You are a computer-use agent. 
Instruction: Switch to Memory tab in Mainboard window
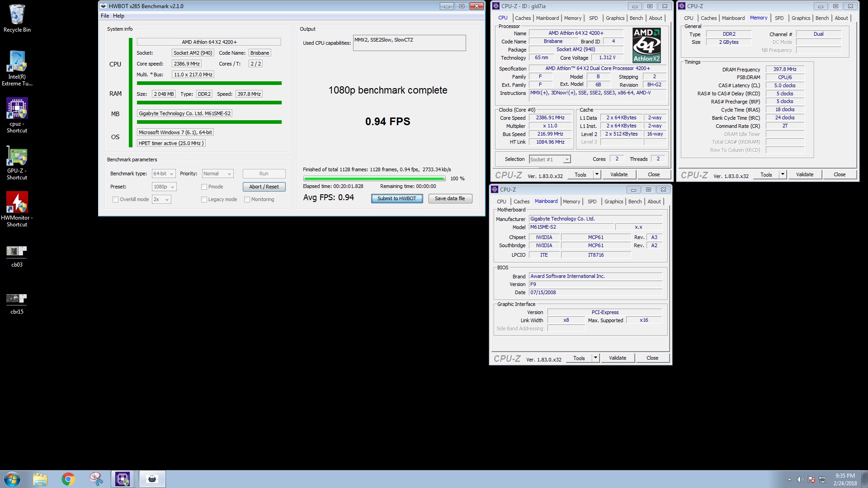click(571, 202)
